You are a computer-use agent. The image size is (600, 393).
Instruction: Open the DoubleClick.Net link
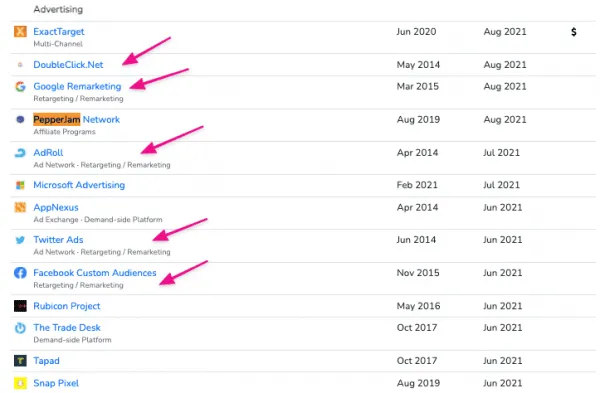point(68,65)
